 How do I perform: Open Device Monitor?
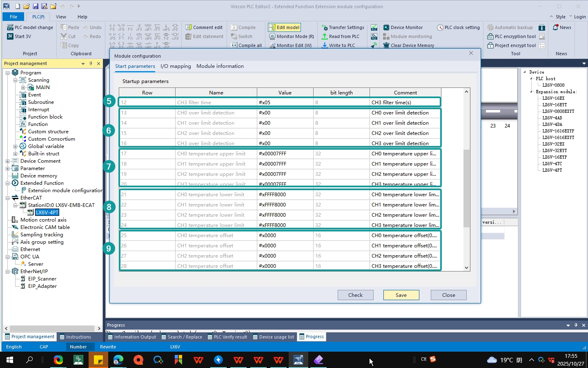click(403, 27)
